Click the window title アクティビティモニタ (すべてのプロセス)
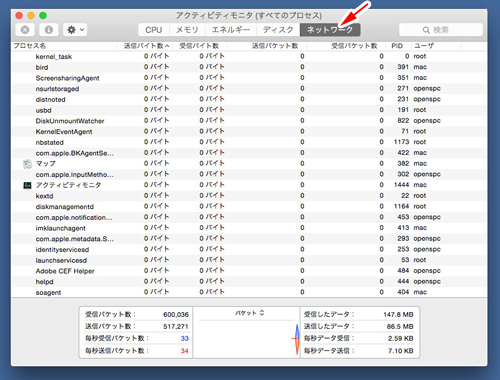This screenshot has width=500, height=380. click(249, 15)
